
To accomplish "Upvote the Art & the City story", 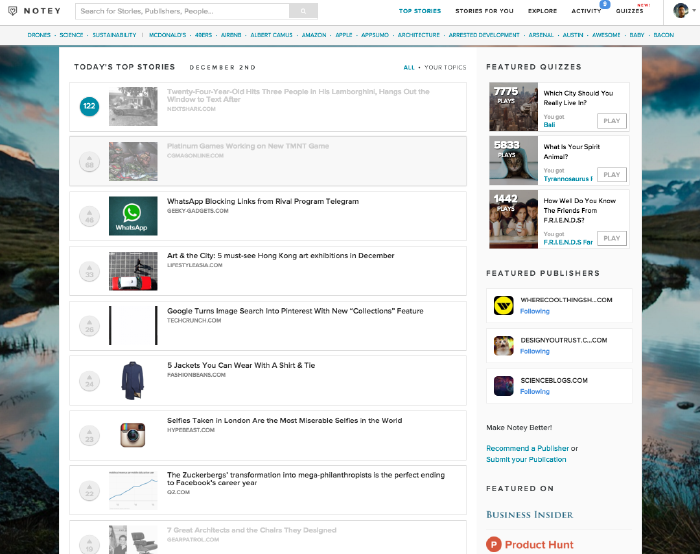I will click(x=89, y=271).
